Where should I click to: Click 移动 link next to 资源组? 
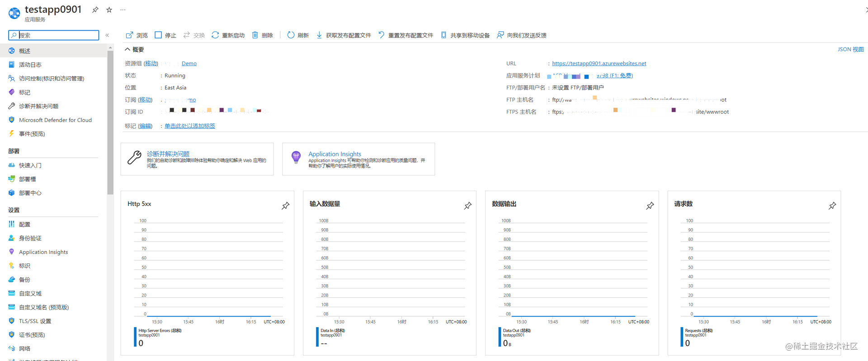[x=151, y=64]
